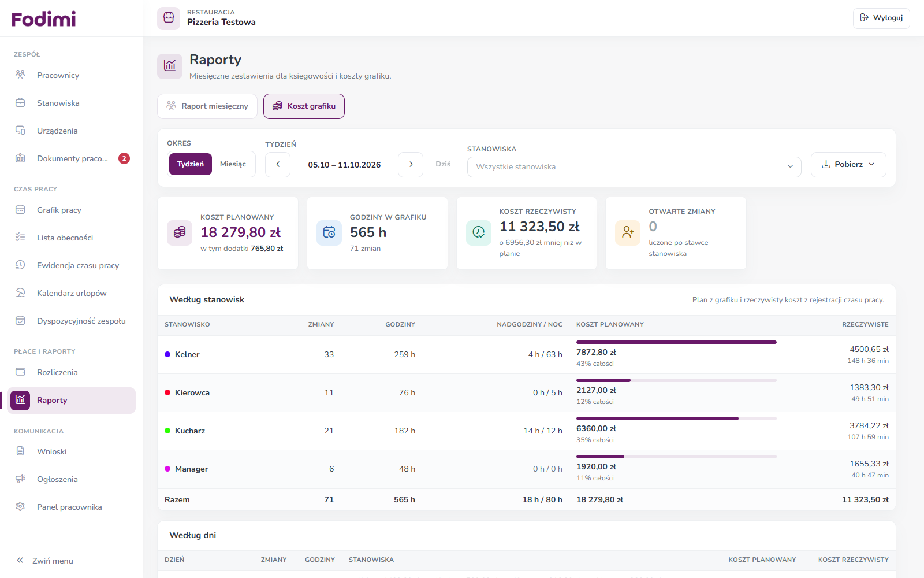Switch period to Miesiąc

(x=233, y=164)
